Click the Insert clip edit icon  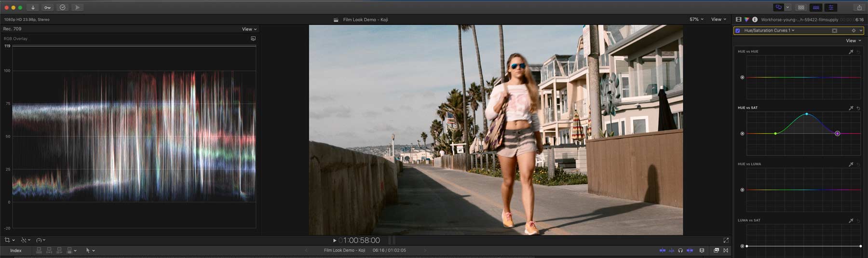coord(49,251)
